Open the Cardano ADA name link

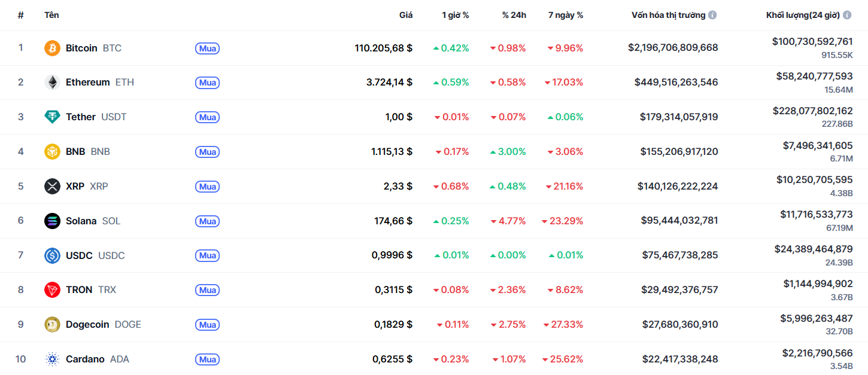pyautogui.click(x=85, y=359)
